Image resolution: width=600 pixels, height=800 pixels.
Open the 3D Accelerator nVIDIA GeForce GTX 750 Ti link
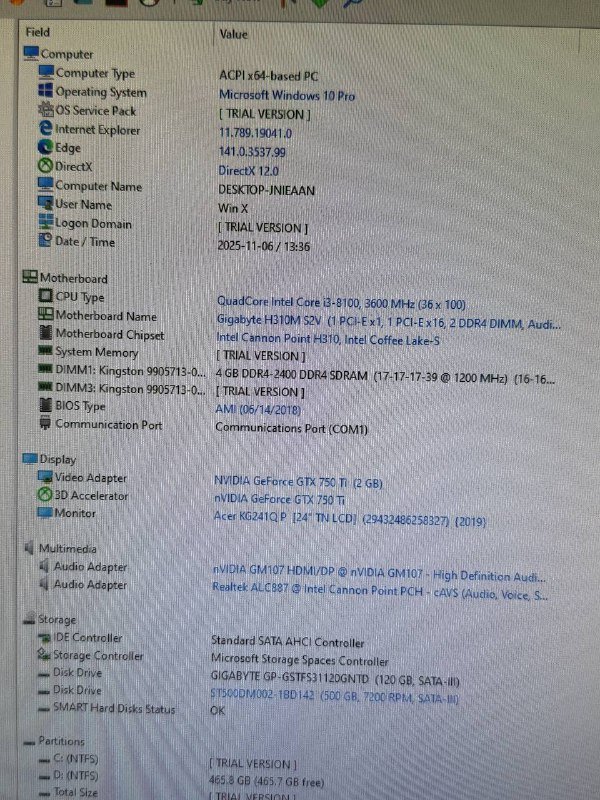279,499
